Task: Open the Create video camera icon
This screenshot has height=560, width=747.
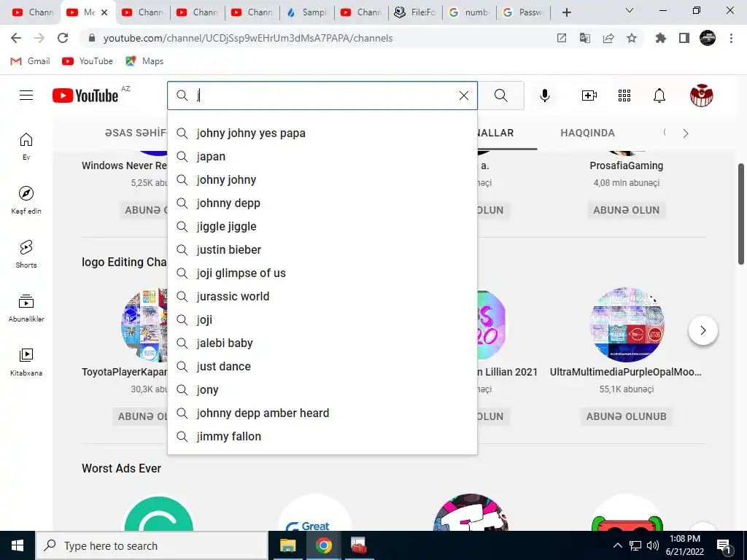Action: pyautogui.click(x=589, y=96)
